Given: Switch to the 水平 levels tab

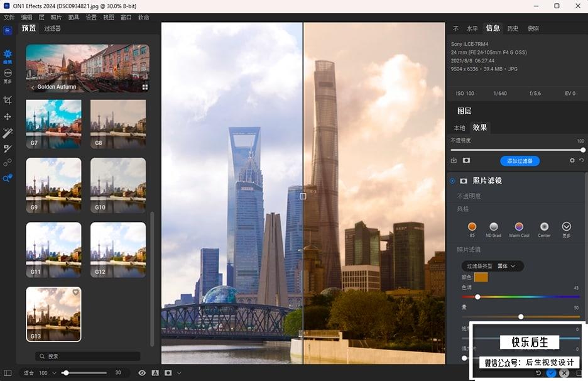Looking at the screenshot, I should 472,28.
